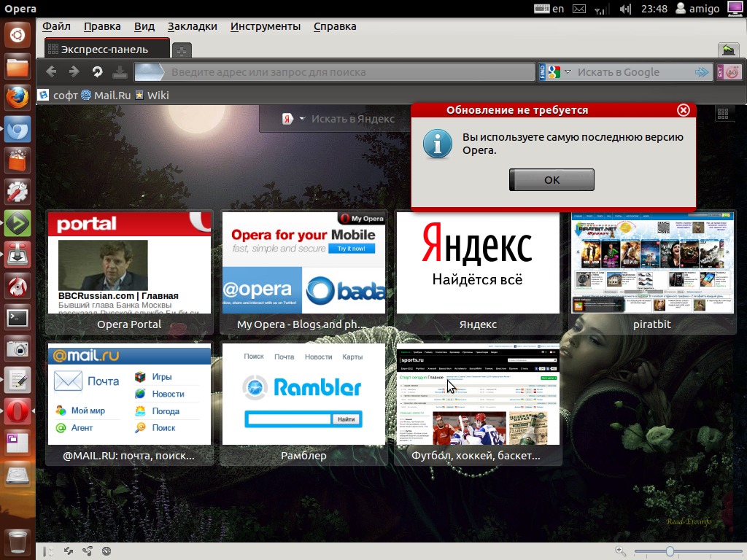Launch the Screenshot camera tool from the dock

[x=18, y=349]
